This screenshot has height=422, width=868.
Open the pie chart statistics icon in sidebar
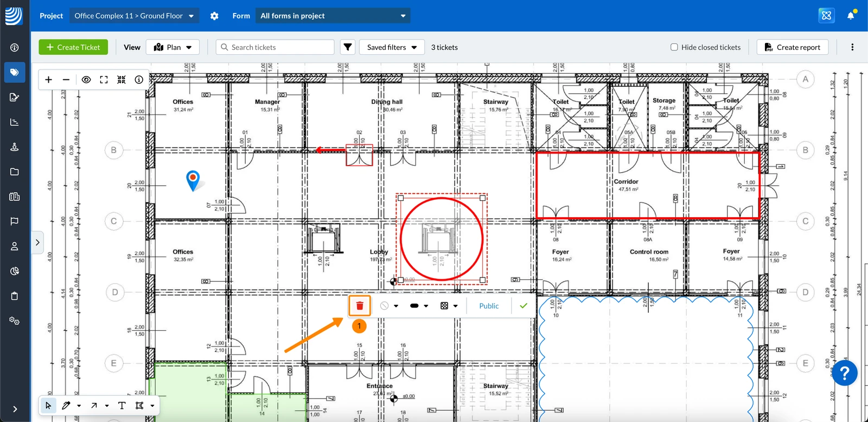[15, 271]
